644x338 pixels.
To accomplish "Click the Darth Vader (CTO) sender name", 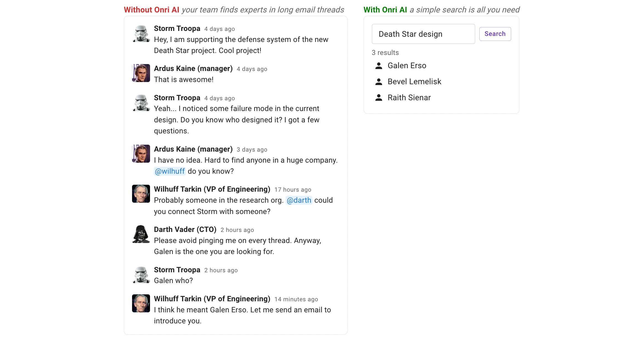I will 185,230.
